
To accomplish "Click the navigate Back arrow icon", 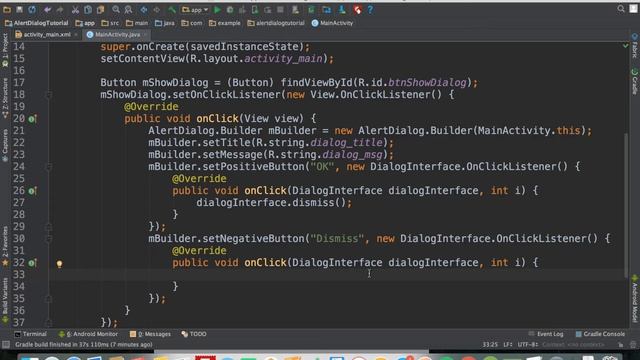I will click(144, 9).
